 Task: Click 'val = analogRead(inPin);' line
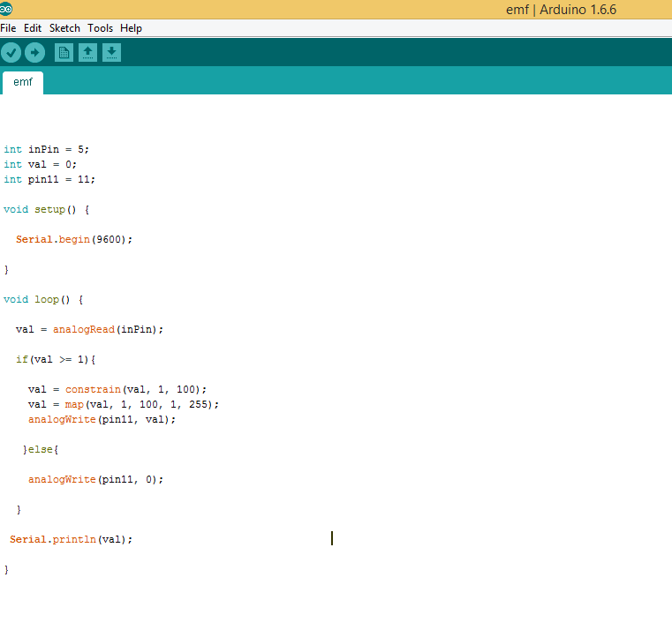click(89, 329)
